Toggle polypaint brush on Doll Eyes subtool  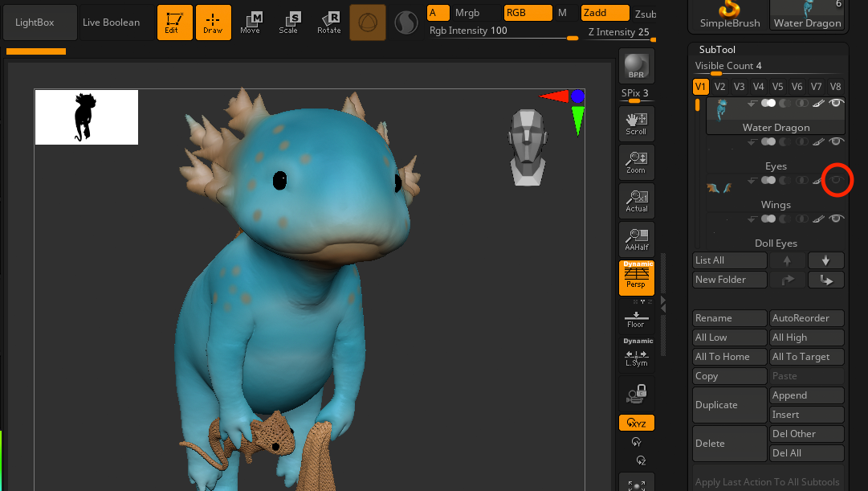click(x=819, y=219)
